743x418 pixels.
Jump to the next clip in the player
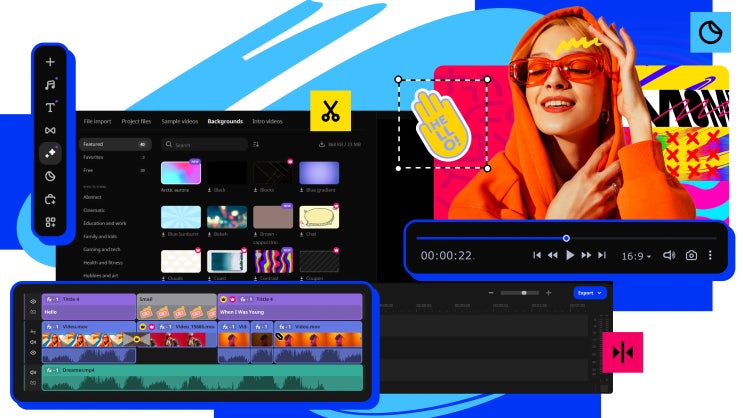click(x=602, y=255)
